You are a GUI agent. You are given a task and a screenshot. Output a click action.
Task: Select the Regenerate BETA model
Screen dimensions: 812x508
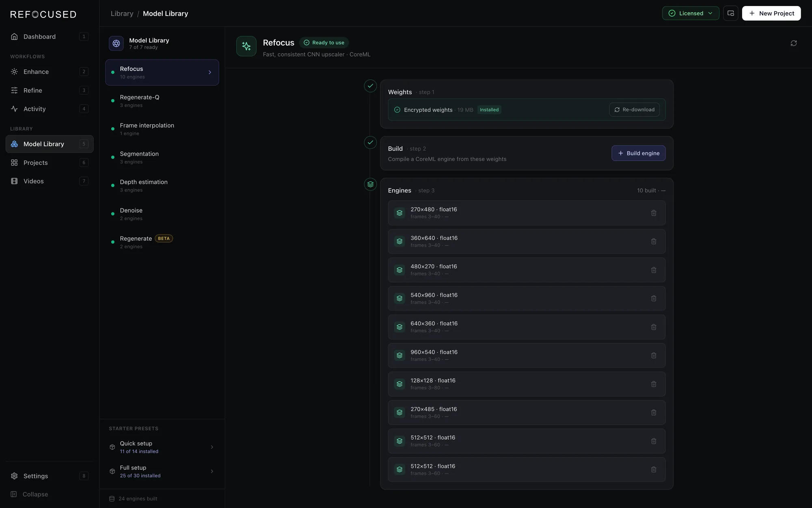pos(162,242)
